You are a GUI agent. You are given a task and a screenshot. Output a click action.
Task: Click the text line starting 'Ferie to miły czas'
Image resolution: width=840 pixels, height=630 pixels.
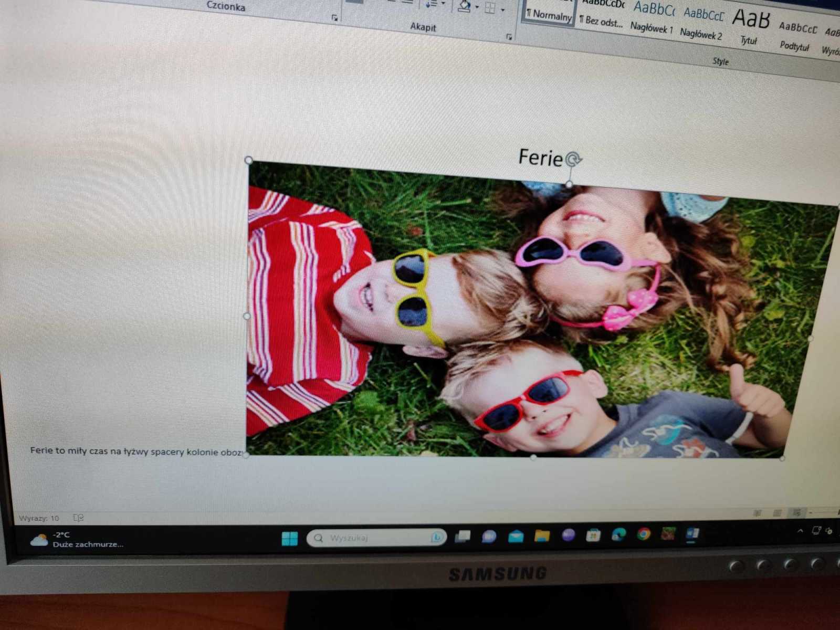[136, 451]
